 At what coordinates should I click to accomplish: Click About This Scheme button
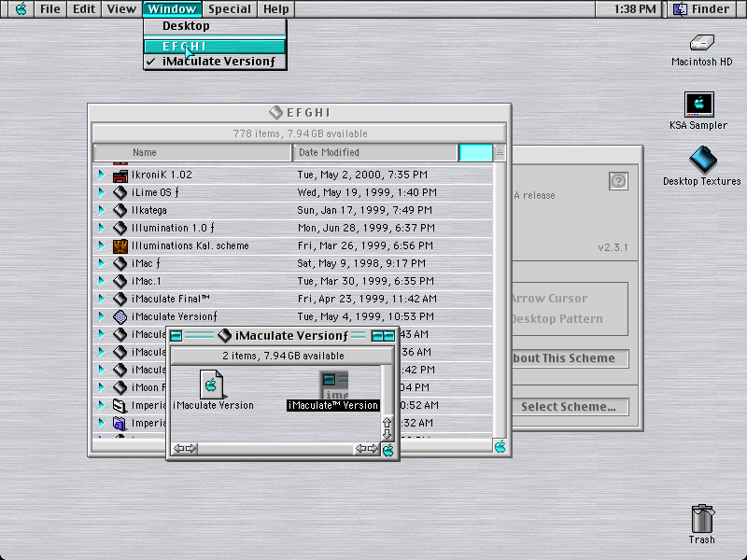[x=570, y=358]
